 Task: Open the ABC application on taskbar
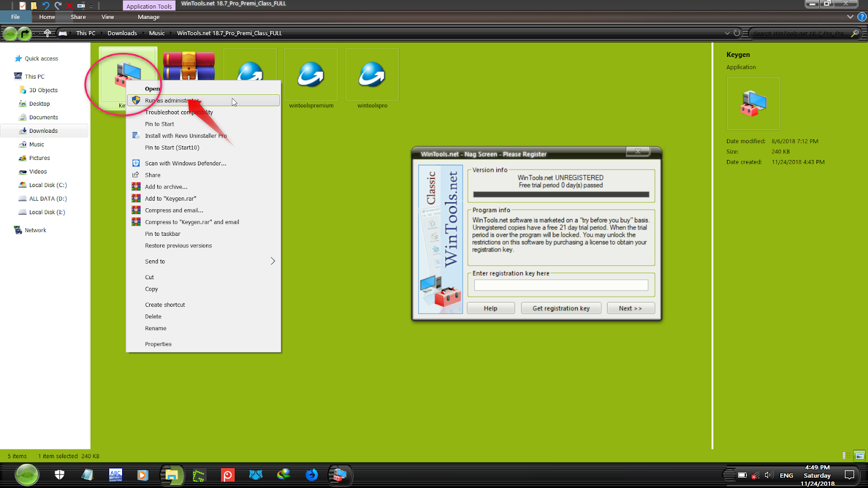[116, 475]
